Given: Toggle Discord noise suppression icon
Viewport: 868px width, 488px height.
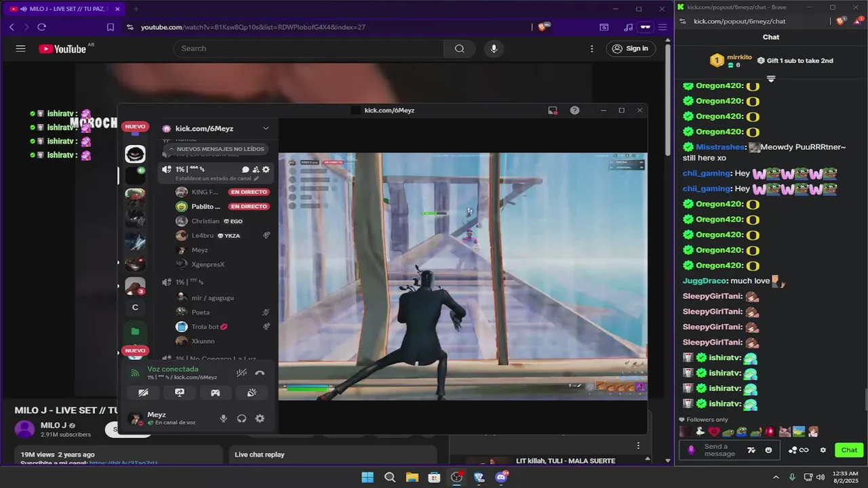Looking at the screenshot, I should [x=241, y=373].
